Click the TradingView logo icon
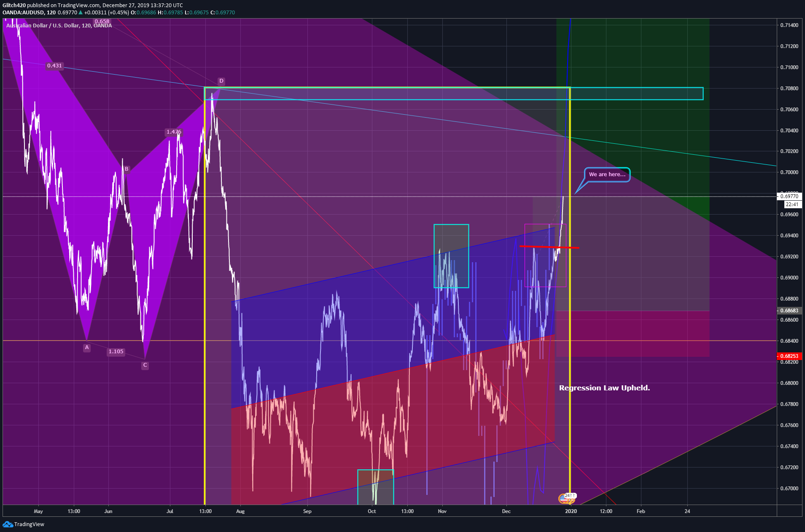 8,524
